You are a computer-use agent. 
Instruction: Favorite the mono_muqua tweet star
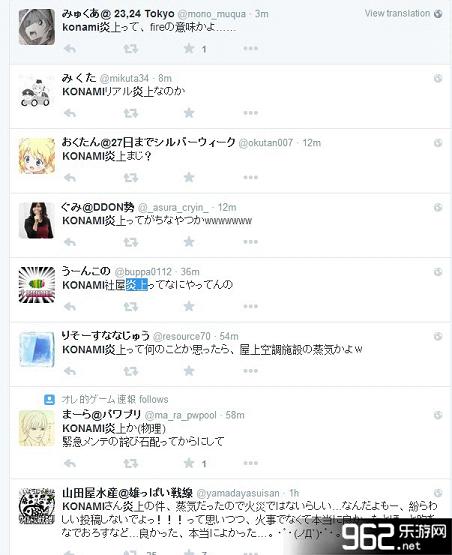pyautogui.click(x=189, y=48)
